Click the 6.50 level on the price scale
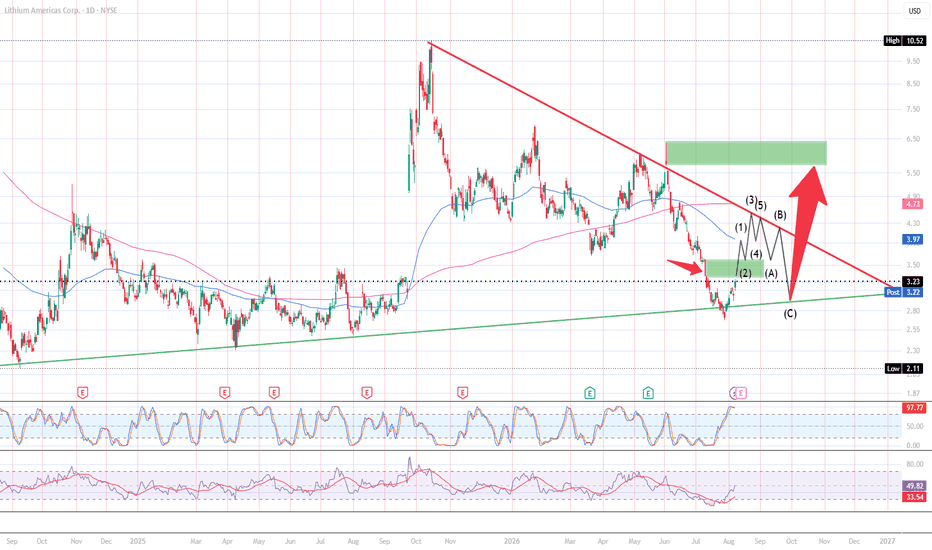The image size is (932, 550). point(913,139)
